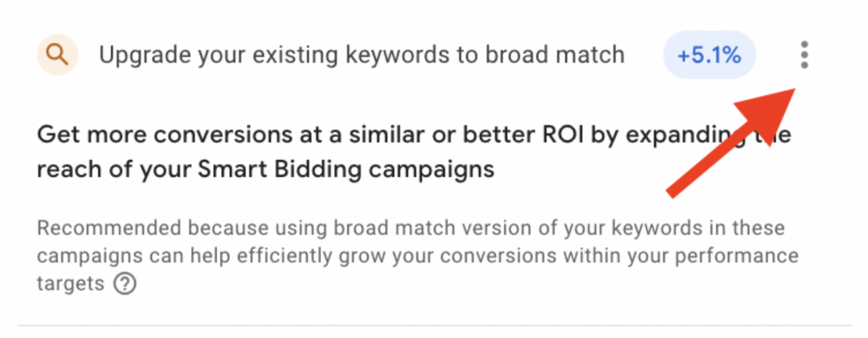Image resolution: width=868 pixels, height=338 pixels.
Task: Click the word 'targets' beside the help icon
Action: (x=71, y=283)
